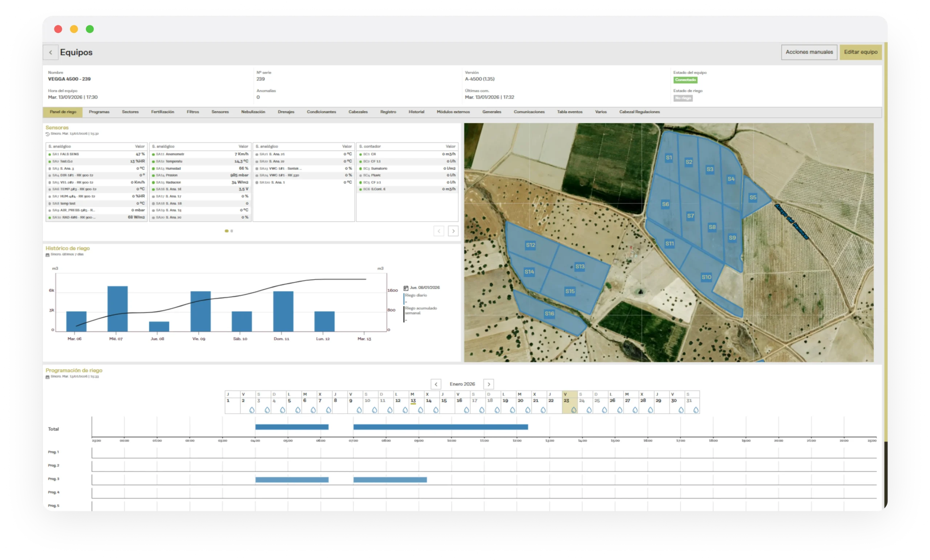Click water drop icon on day 2
Image resolution: width=930 pixels, height=560 pixels.
click(252, 410)
